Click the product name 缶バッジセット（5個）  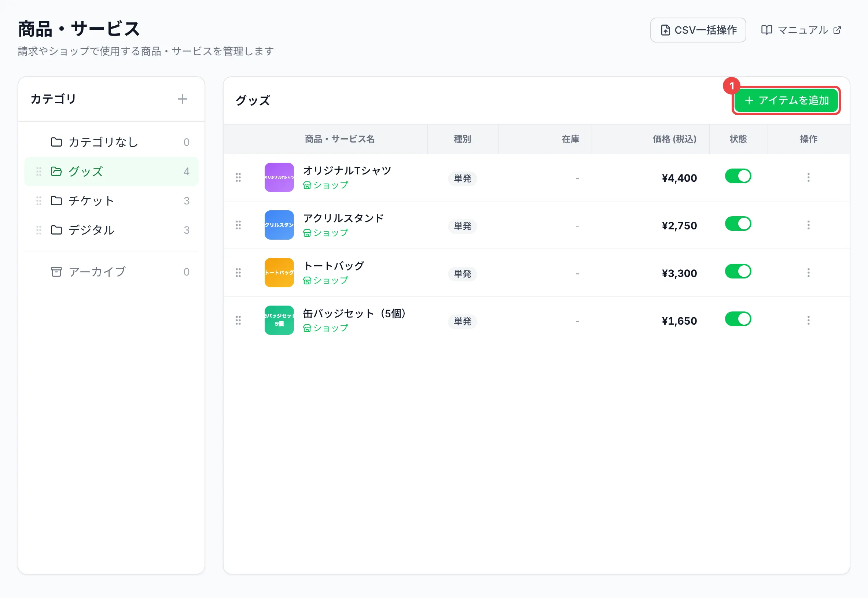click(x=354, y=313)
